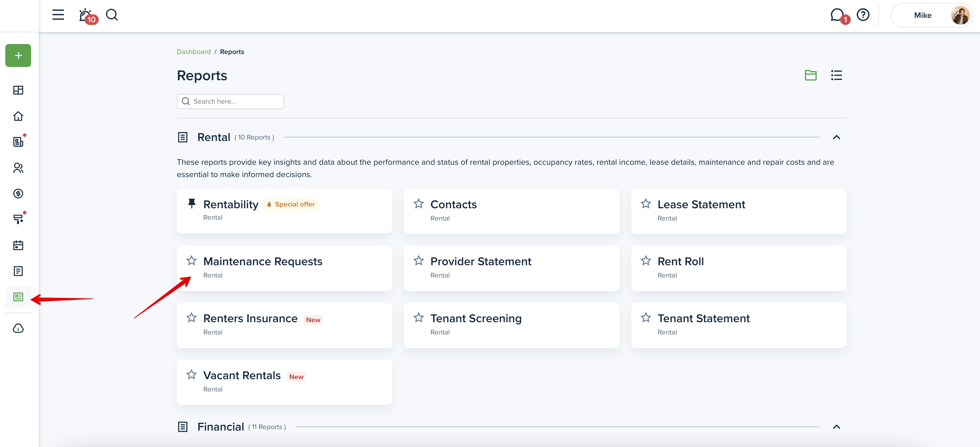980x447 pixels.
Task: Open the calendar icon in sidebar
Action: click(x=18, y=245)
